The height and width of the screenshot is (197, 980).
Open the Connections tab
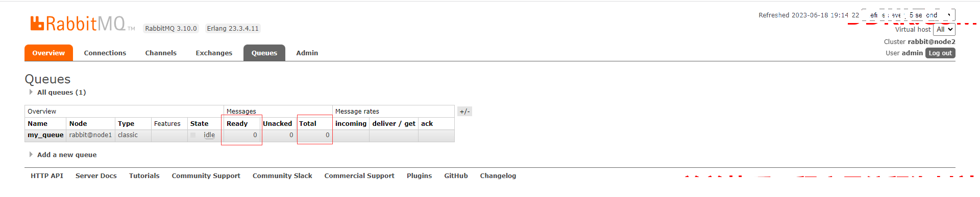[x=105, y=53]
